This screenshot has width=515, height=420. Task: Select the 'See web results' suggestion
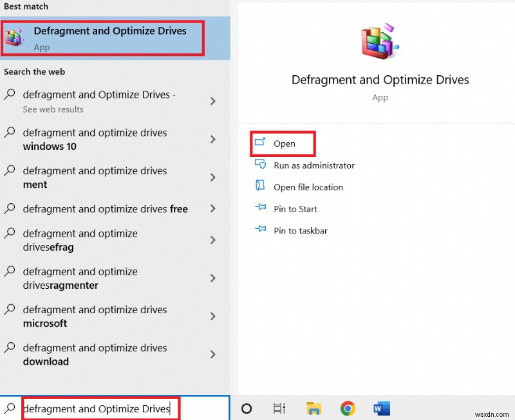click(115, 102)
